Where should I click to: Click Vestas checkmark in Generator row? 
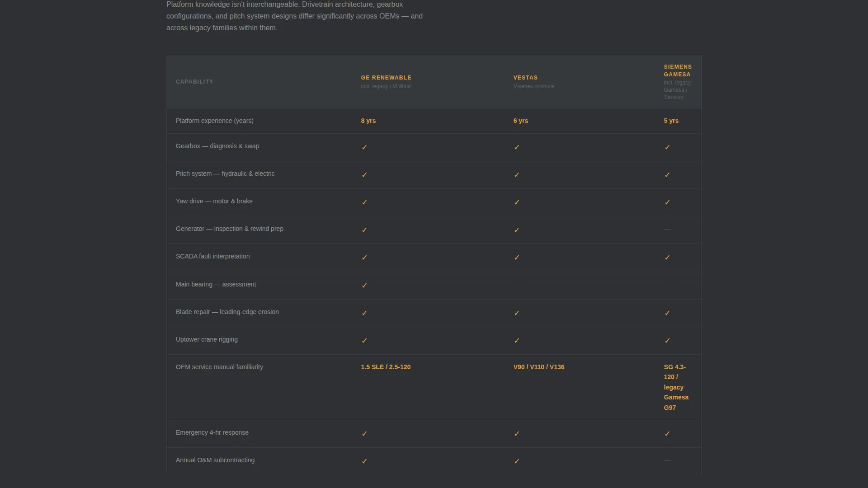tap(517, 230)
